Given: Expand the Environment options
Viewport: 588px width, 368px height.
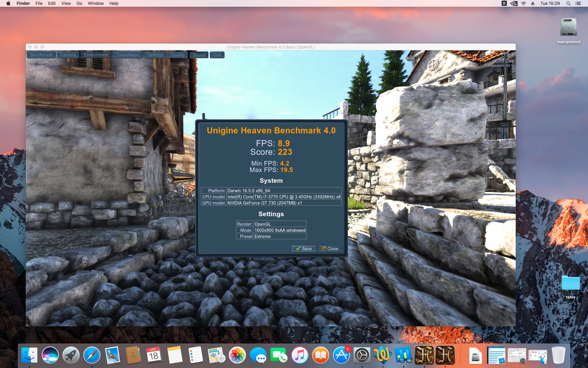Looking at the screenshot, I should tap(96, 55).
